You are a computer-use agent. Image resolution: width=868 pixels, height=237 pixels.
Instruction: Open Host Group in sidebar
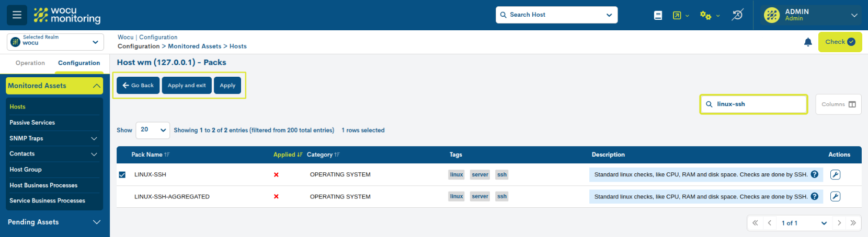(x=26, y=170)
